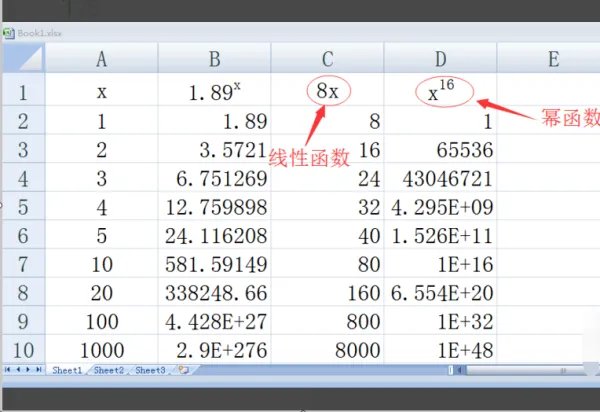The width and height of the screenshot is (600, 412).
Task: Select column E header
Action: (x=549, y=58)
